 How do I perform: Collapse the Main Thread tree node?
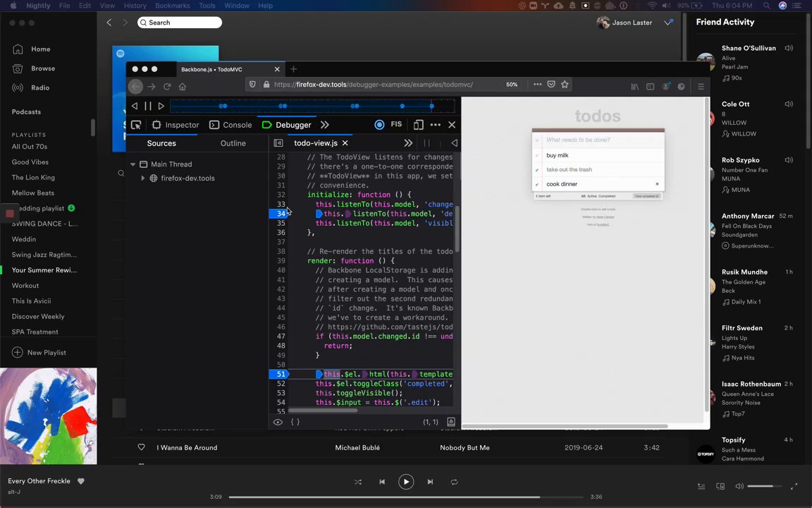tap(133, 164)
